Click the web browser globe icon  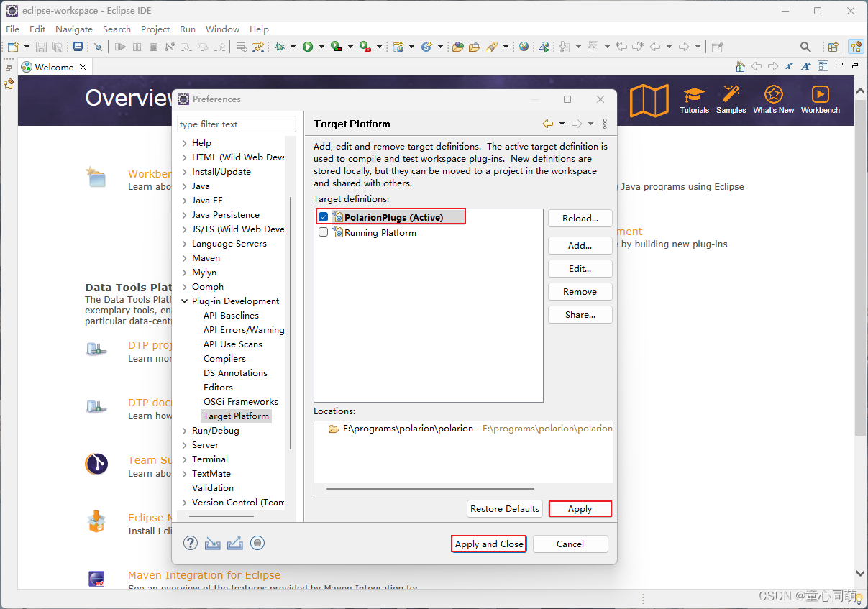tap(524, 47)
